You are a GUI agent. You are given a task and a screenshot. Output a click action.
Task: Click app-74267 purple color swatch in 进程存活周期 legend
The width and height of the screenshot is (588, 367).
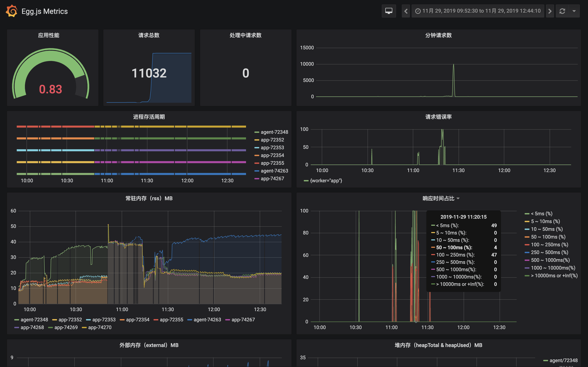click(x=257, y=179)
